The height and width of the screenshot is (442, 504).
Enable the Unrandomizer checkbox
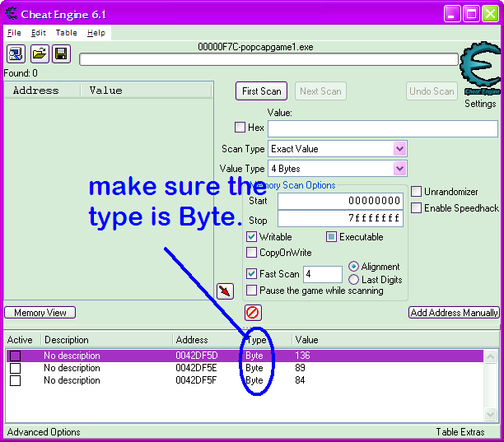pyautogui.click(x=416, y=192)
